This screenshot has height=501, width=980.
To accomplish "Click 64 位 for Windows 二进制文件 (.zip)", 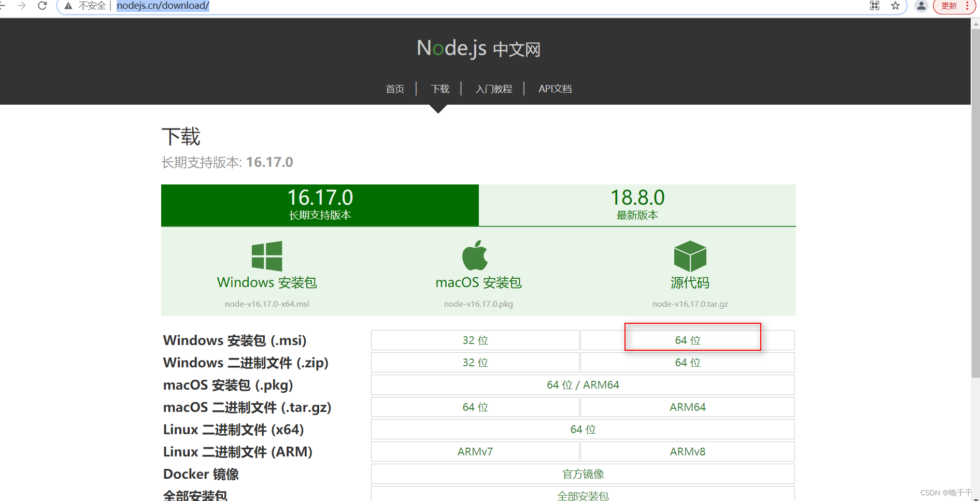I will coord(688,363).
